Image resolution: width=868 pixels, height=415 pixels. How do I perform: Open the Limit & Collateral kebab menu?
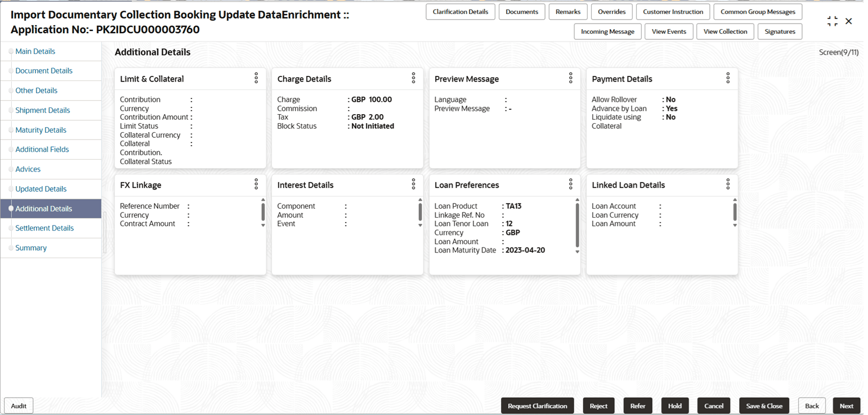click(x=256, y=78)
